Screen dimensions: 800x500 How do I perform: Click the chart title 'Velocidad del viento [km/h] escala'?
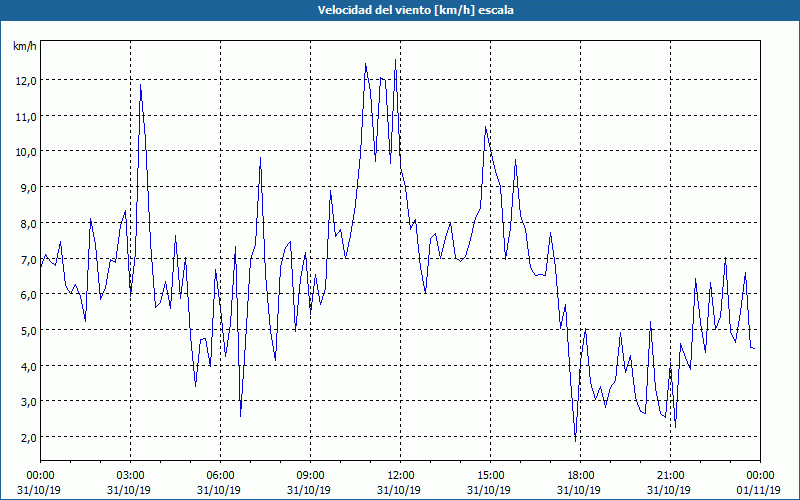point(415,10)
